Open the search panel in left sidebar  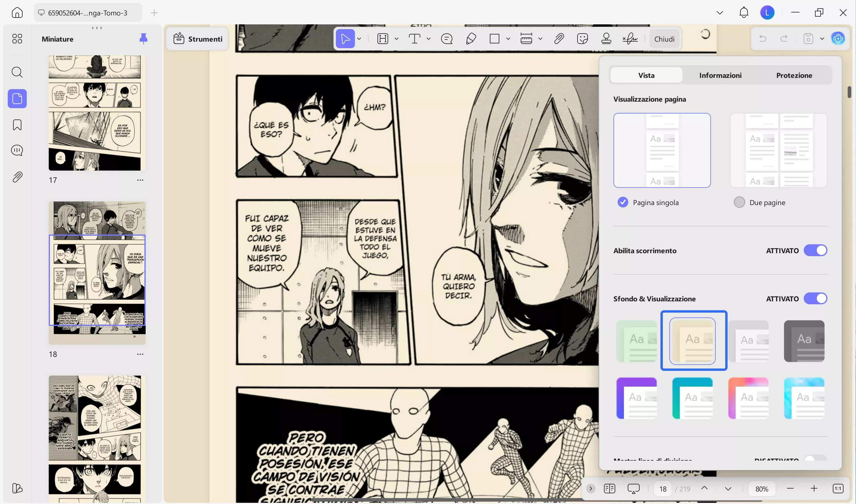click(17, 72)
